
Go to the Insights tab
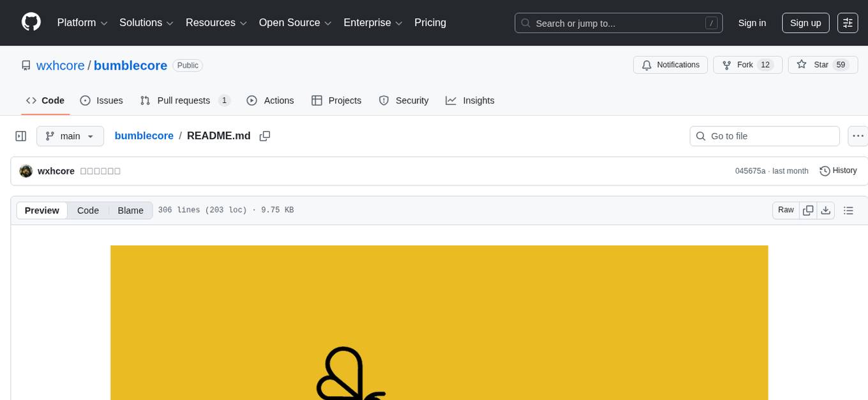coord(470,100)
